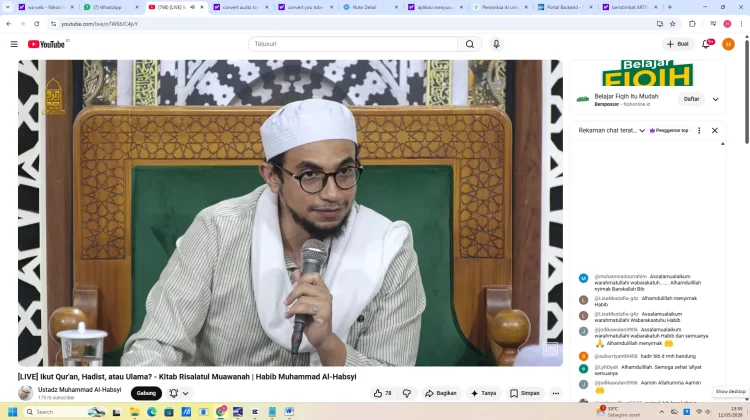The width and height of the screenshot is (750, 420).
Task: Save video with Simpan button
Action: [524, 393]
